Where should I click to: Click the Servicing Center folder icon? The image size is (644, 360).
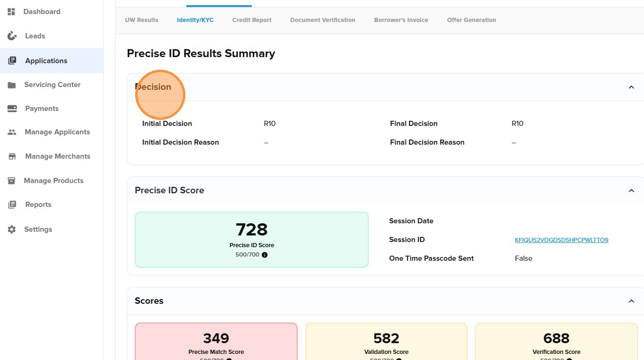click(x=12, y=85)
